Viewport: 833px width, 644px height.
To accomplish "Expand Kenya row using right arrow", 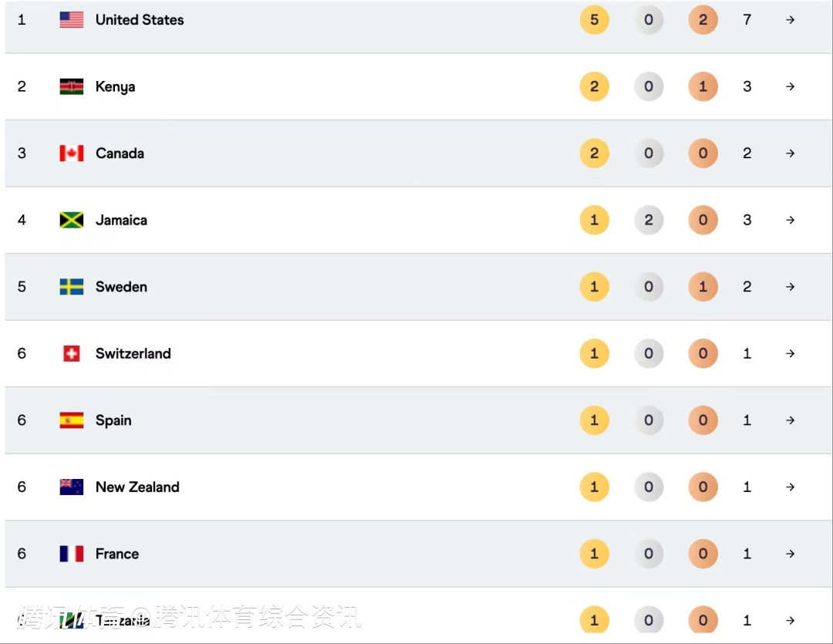I will pos(790,86).
